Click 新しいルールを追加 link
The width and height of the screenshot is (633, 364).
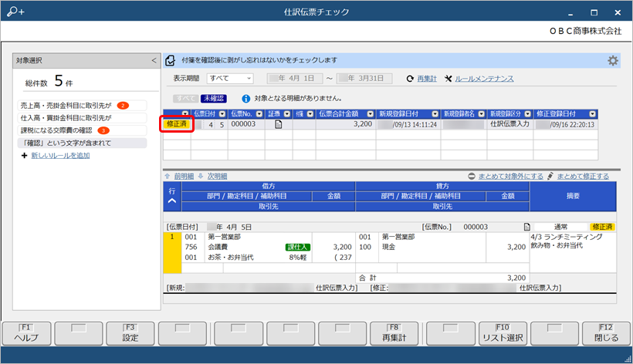tap(60, 156)
